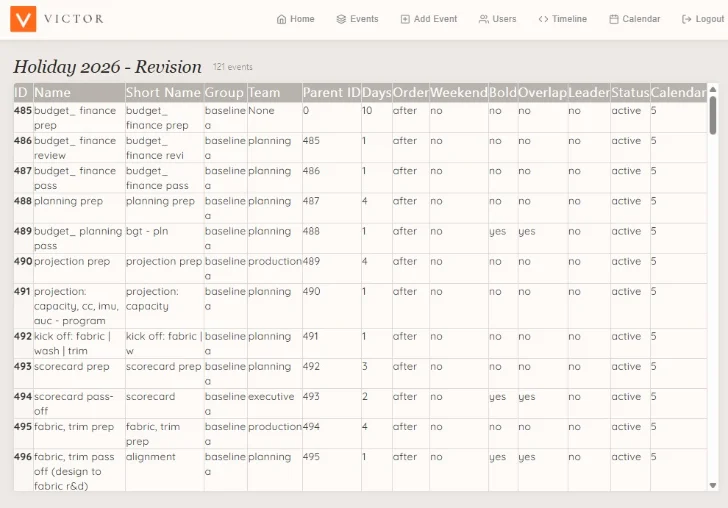
Task: Open the Calendar navigation link
Action: [635, 19]
